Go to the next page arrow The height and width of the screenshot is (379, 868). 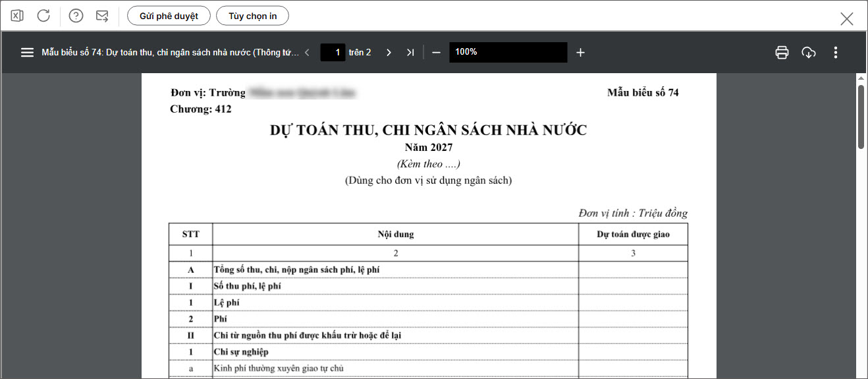point(389,52)
